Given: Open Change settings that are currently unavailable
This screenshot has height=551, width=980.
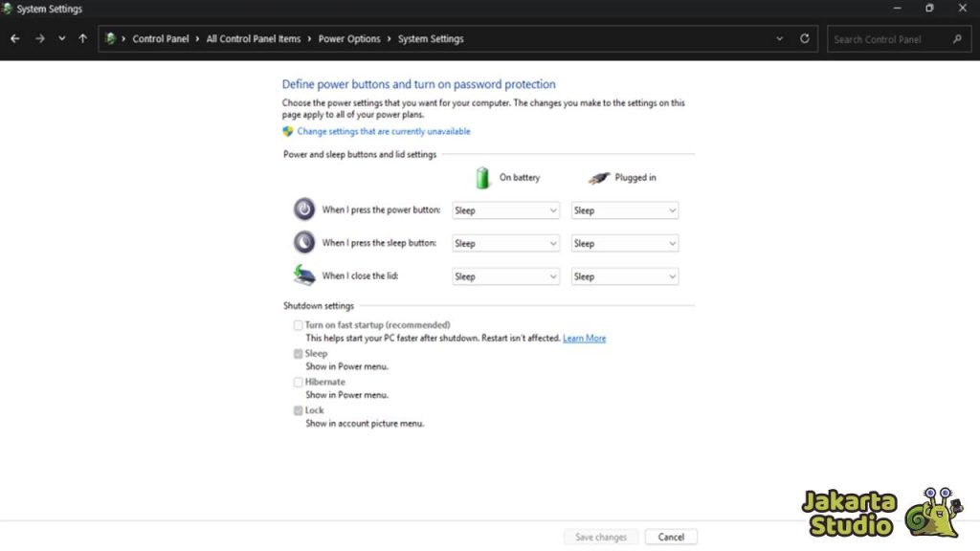Looking at the screenshot, I should pyautogui.click(x=384, y=131).
